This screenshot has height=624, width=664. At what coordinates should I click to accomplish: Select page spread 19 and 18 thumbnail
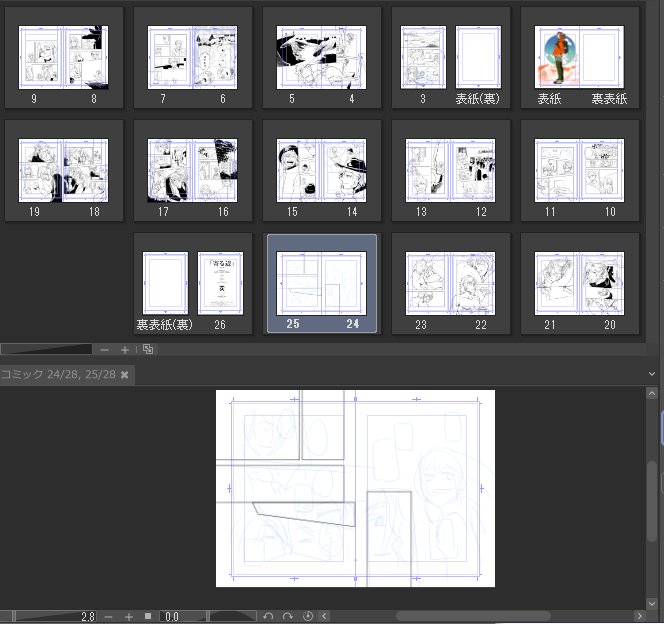coord(64,171)
